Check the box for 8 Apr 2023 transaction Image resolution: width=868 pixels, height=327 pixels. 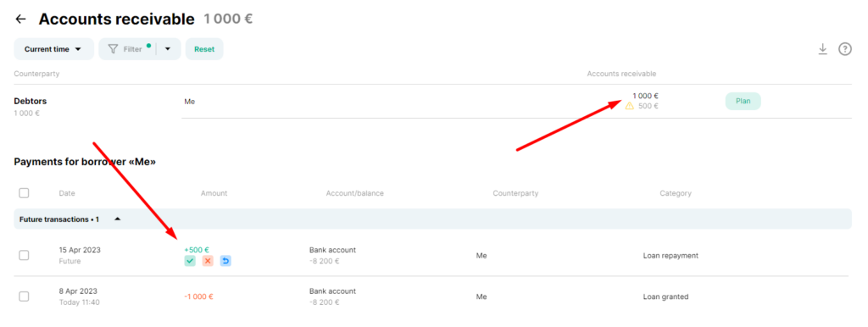pos(24,297)
